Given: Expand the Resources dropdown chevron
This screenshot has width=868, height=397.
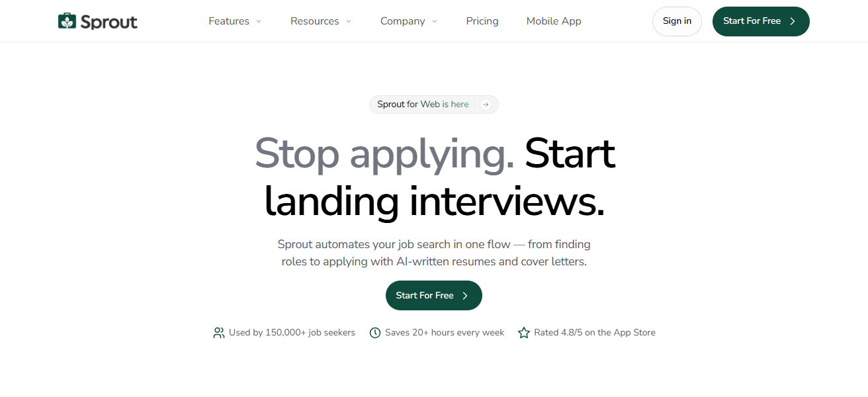Looking at the screenshot, I should (x=349, y=21).
